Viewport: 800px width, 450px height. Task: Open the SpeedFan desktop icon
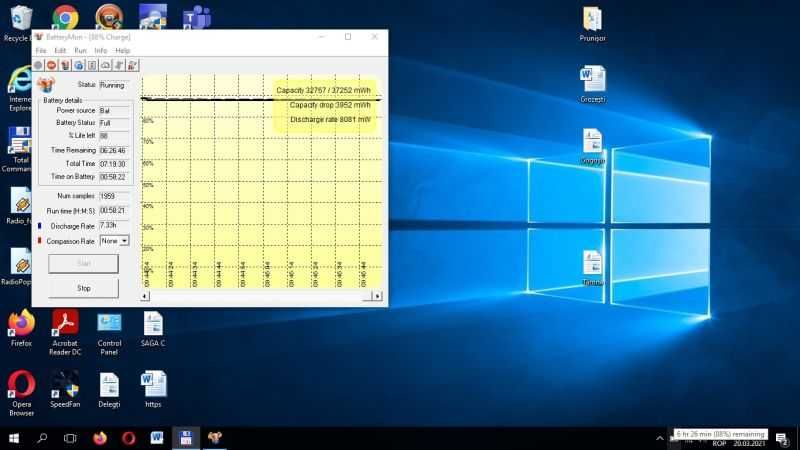point(65,389)
